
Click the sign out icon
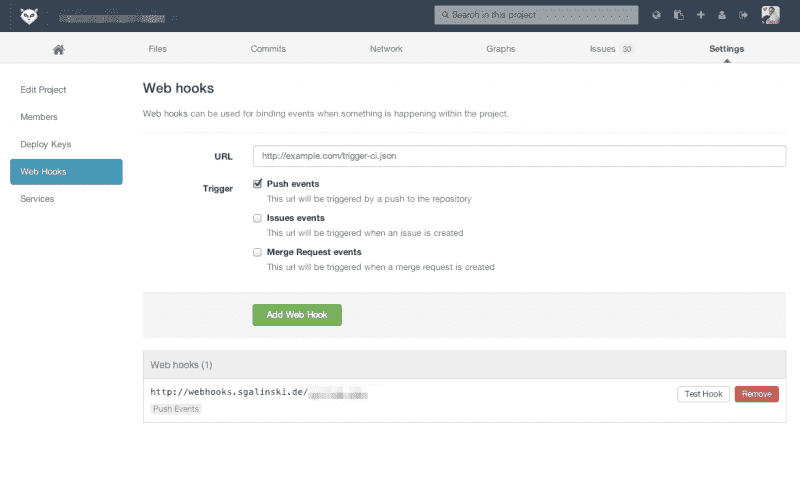click(743, 15)
